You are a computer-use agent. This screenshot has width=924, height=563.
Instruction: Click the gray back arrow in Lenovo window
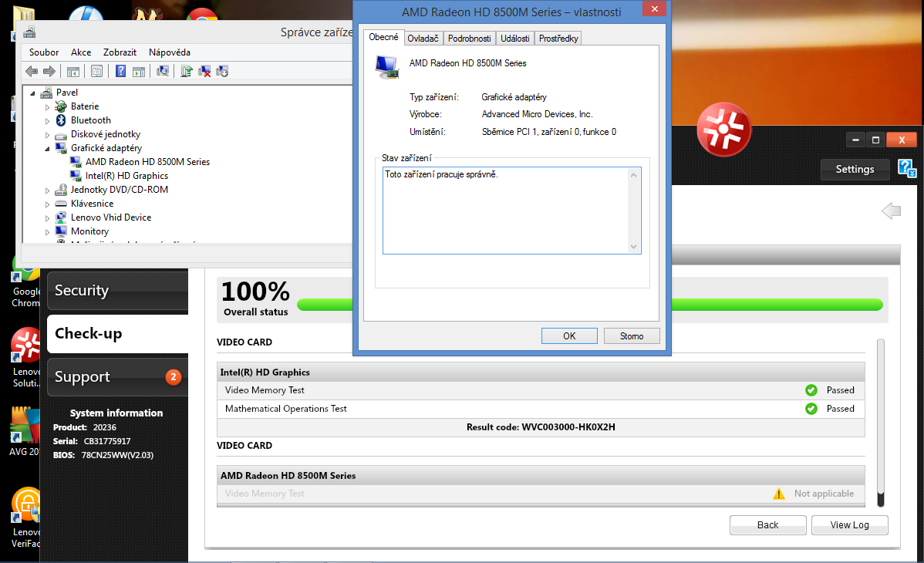point(892,211)
